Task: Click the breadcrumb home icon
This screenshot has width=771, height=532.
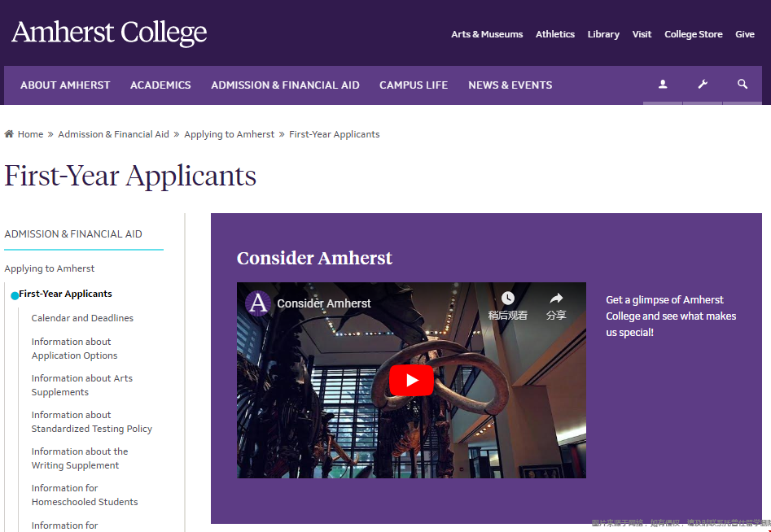Action: coord(9,133)
